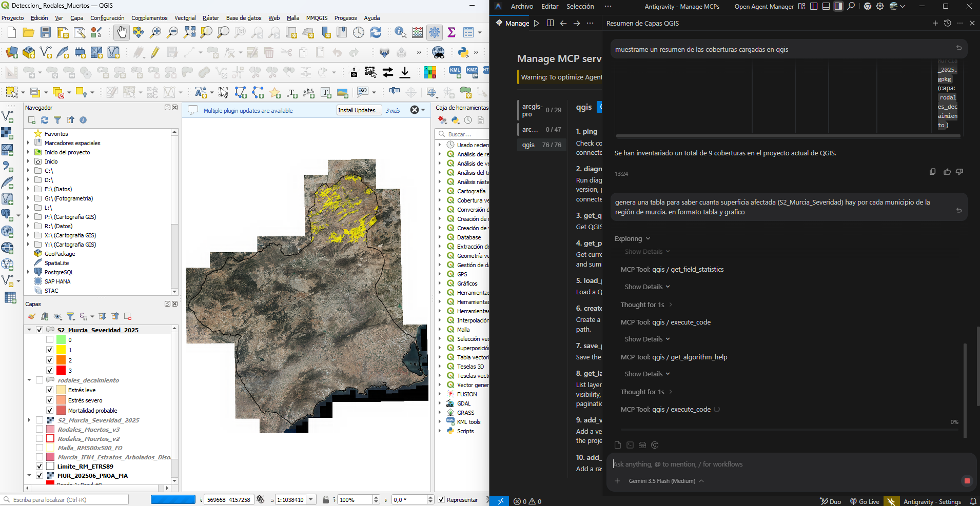Open Antigravity search magnifier icon
980x506 pixels.
pos(851,6)
